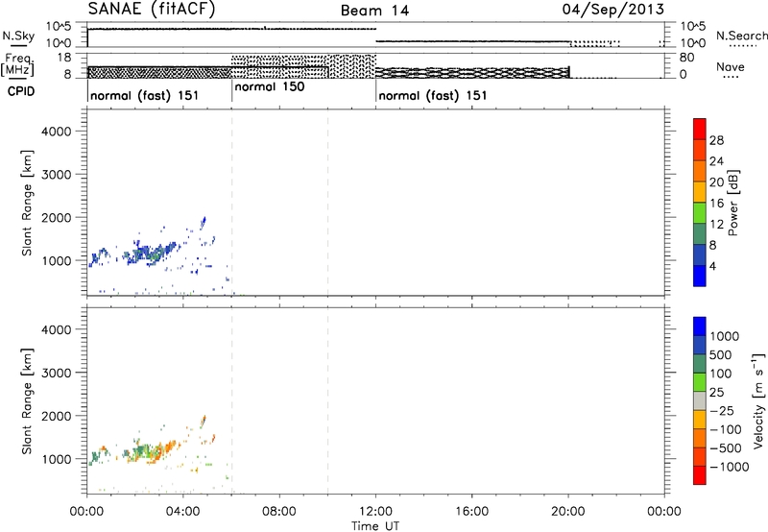Viewport: 768px width, 532px height.
Task: Click the 4 label on Power colorbar
Action: (712, 266)
